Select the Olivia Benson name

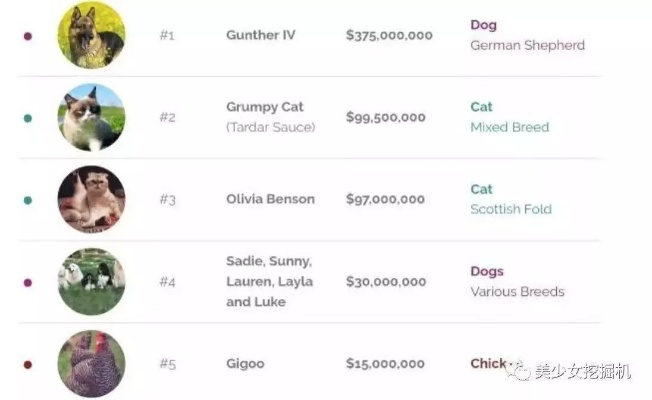pos(270,199)
